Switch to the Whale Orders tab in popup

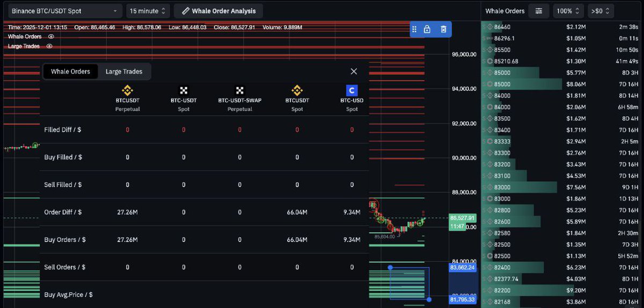pos(70,71)
